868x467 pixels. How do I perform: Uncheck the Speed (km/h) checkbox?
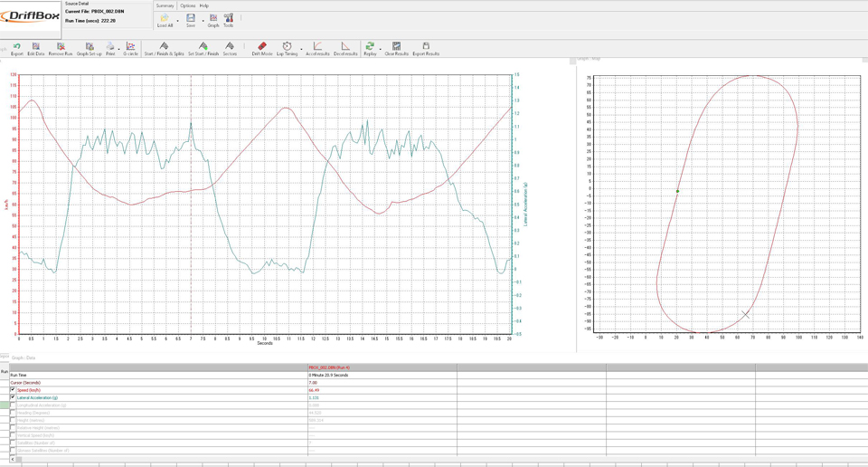pos(13,390)
